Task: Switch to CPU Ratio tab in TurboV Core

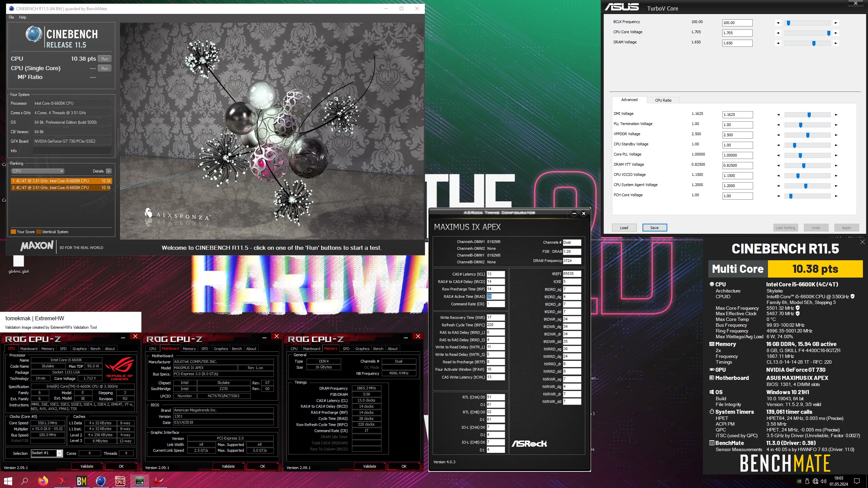Action: pos(663,100)
